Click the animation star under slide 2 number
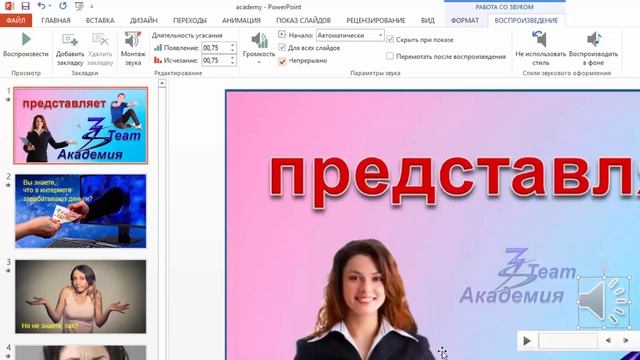The height and width of the screenshot is (360, 640). coord(8,185)
